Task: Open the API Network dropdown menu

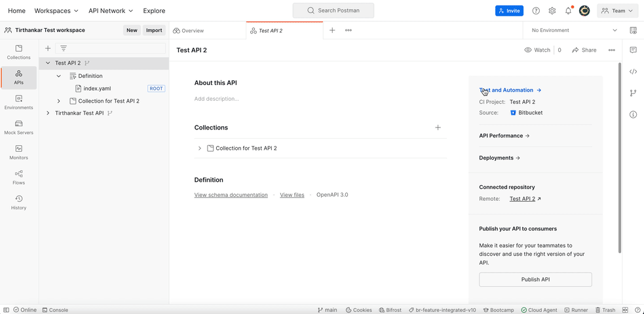Action: pyautogui.click(x=111, y=11)
